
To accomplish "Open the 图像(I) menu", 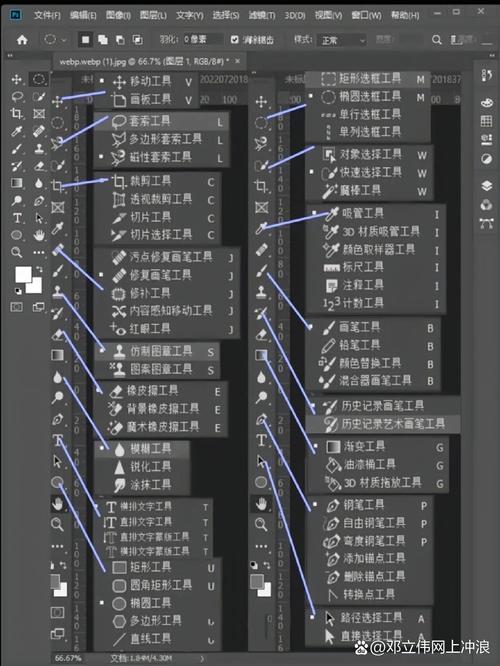I will tap(118, 16).
